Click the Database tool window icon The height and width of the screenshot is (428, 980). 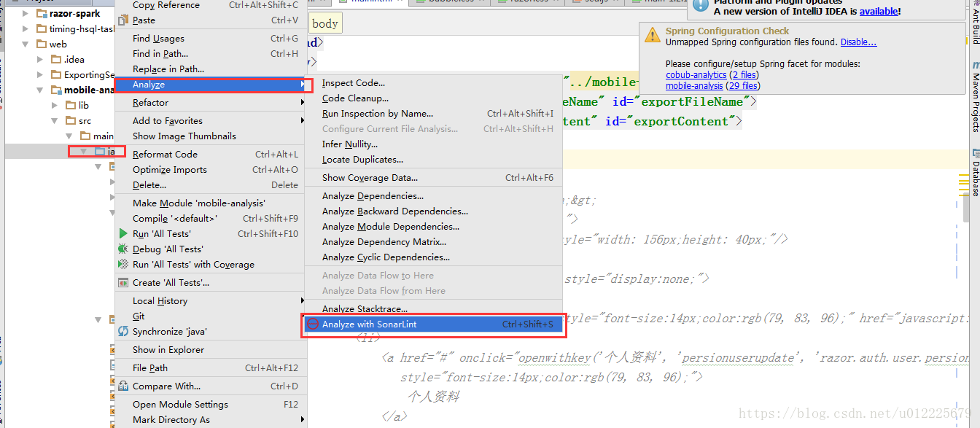point(975,153)
